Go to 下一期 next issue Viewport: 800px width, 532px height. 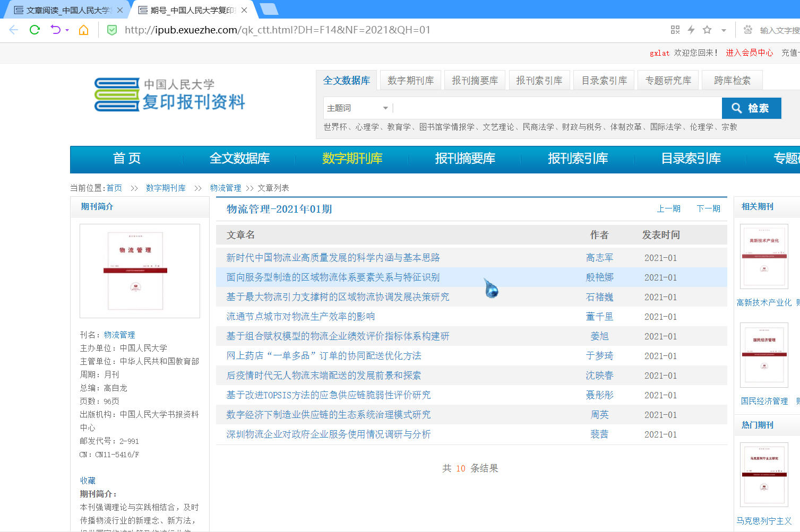coord(708,208)
